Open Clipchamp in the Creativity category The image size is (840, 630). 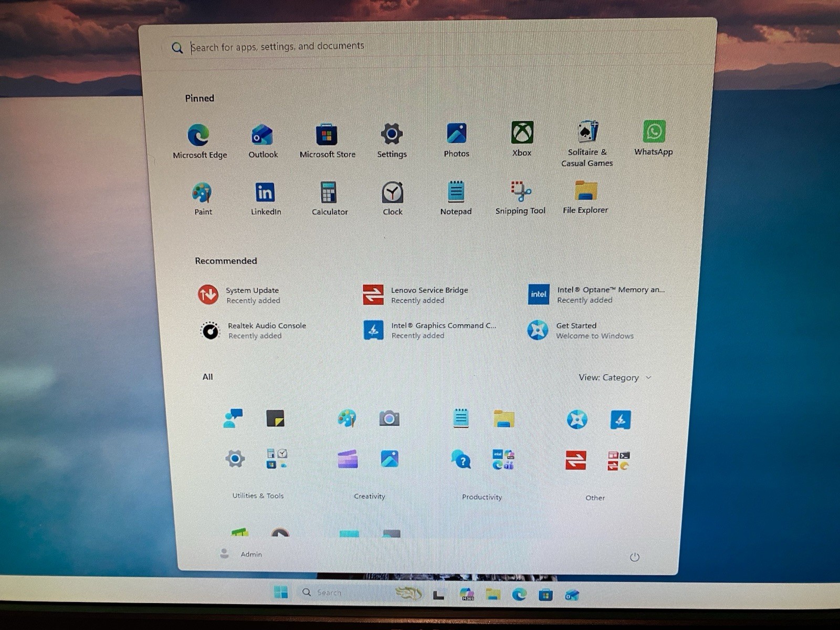(348, 459)
